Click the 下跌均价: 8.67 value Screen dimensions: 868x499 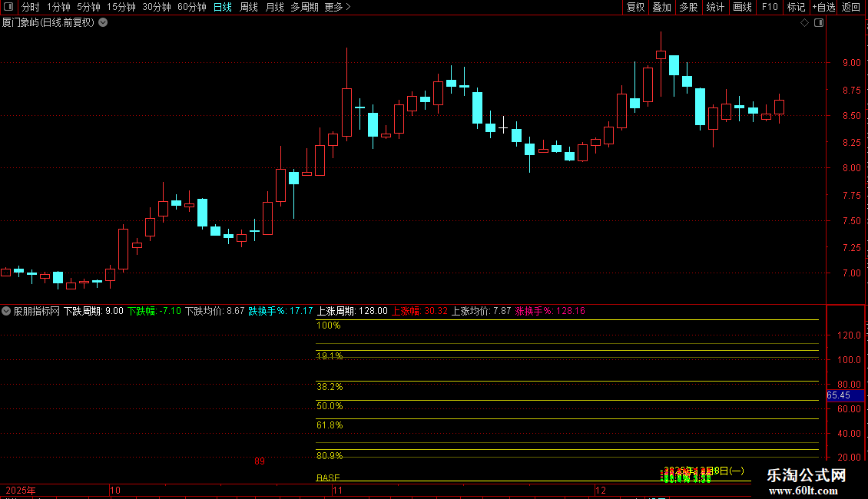click(215, 311)
